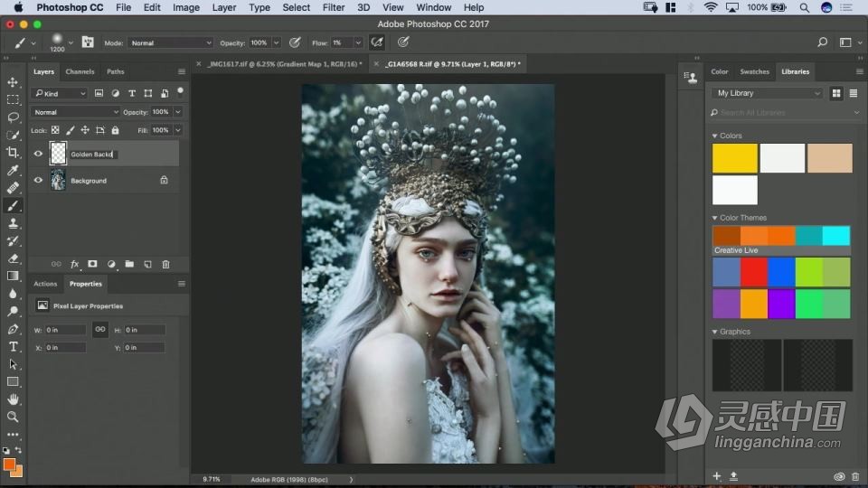Viewport: 868px width, 488px height.
Task: Create new fill or adjustment layer
Action: (111, 265)
